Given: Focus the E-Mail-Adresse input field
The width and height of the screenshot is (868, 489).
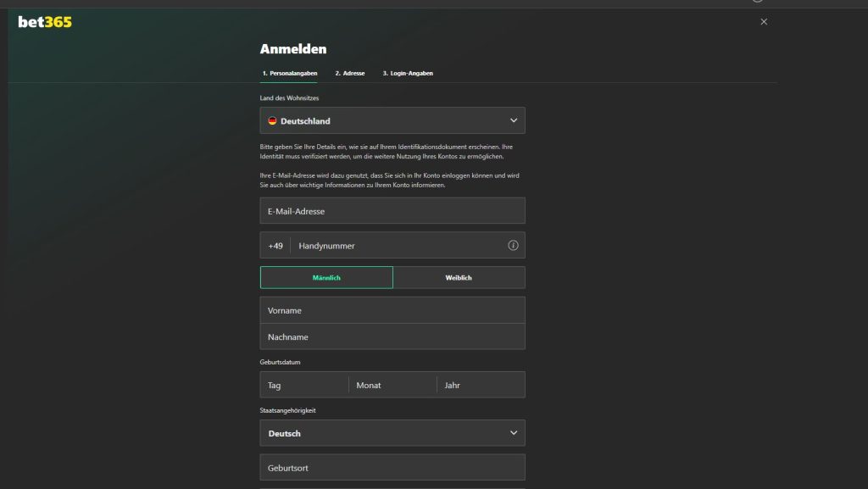Looking at the screenshot, I should click(392, 211).
